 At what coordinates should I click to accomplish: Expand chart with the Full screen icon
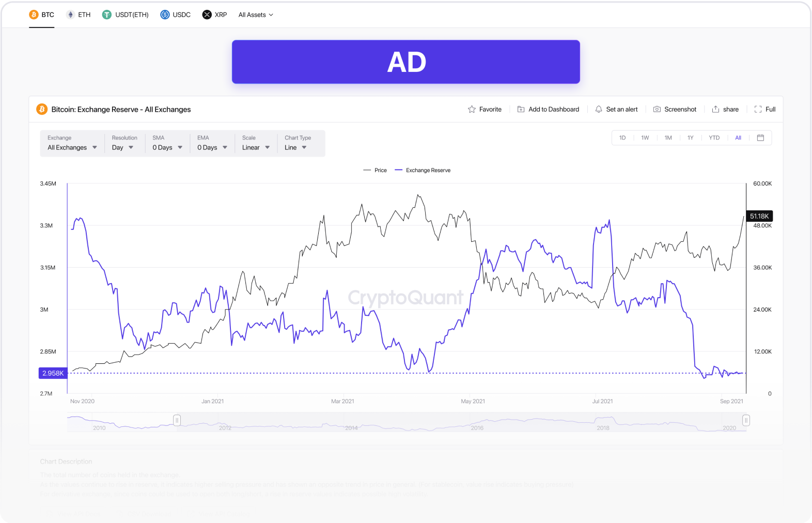point(758,110)
